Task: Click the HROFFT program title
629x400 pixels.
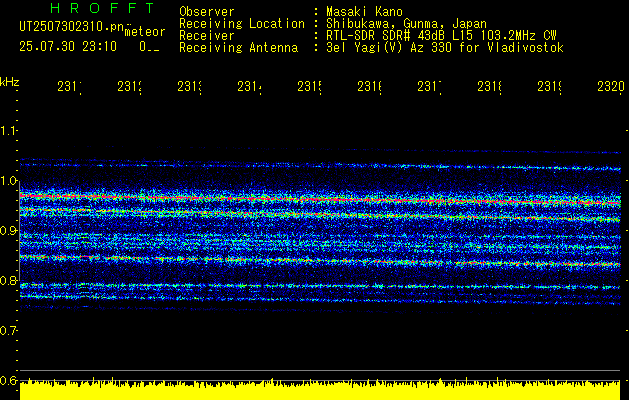Action: point(103,8)
